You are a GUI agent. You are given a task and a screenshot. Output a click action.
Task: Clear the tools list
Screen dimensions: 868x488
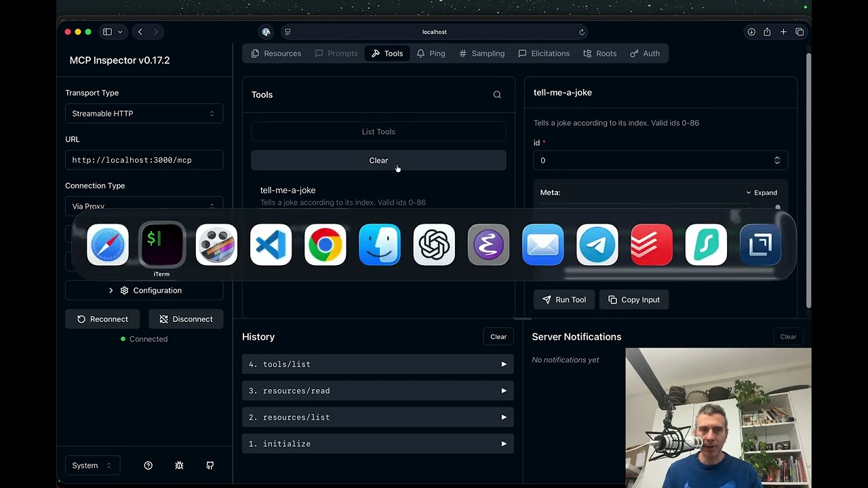(378, 161)
